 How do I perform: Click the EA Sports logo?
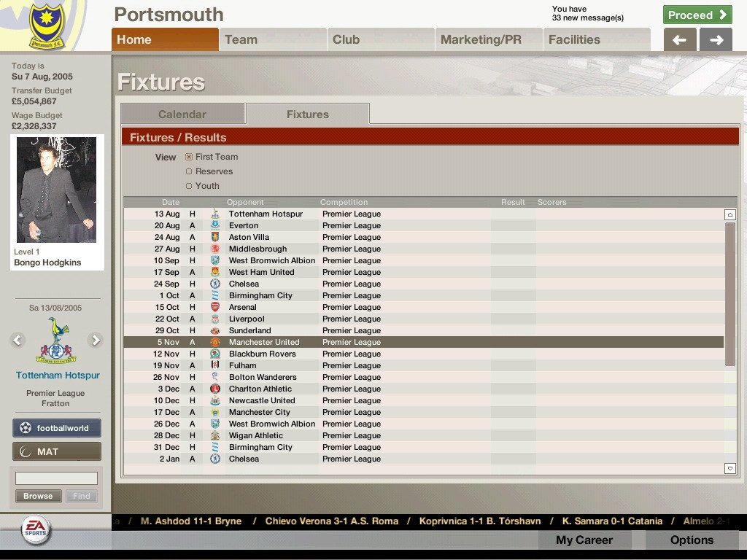[35, 530]
